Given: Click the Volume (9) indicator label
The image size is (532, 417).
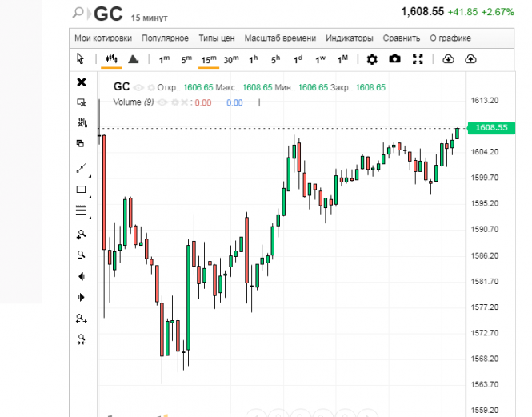Looking at the screenshot, I should [134, 102].
